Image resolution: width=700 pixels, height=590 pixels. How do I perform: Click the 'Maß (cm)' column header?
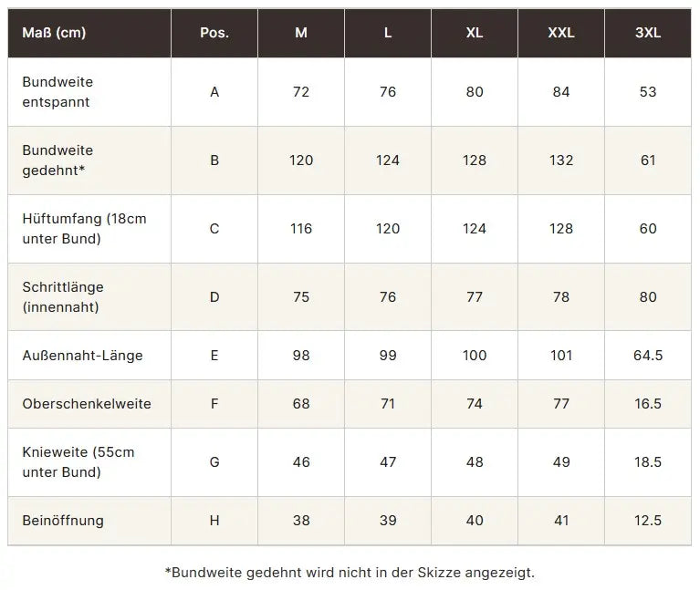coord(54,33)
